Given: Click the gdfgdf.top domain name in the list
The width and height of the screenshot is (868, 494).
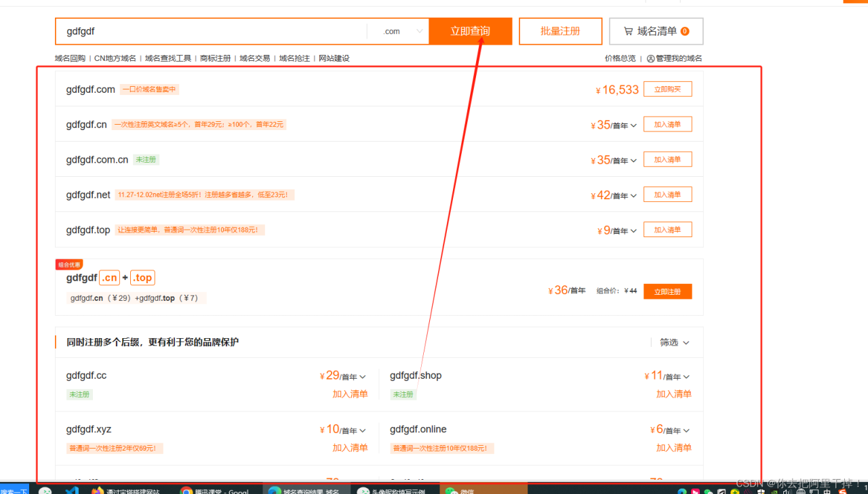Looking at the screenshot, I should pyautogui.click(x=88, y=230).
